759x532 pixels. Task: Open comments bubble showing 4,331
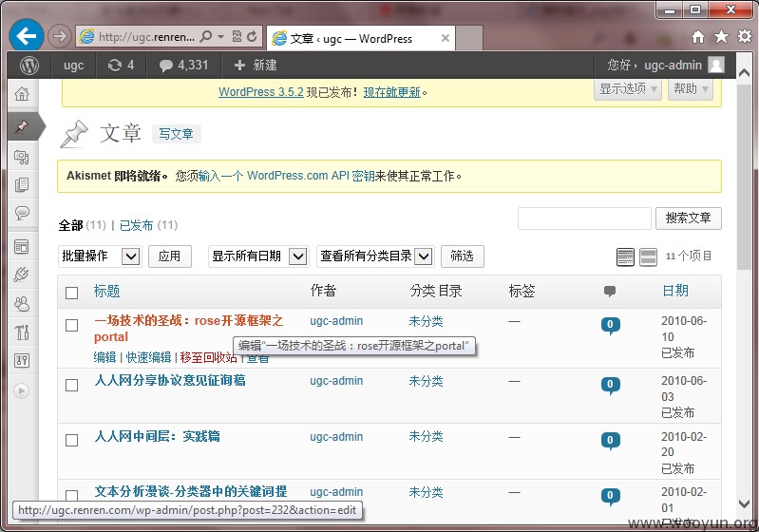pos(183,65)
